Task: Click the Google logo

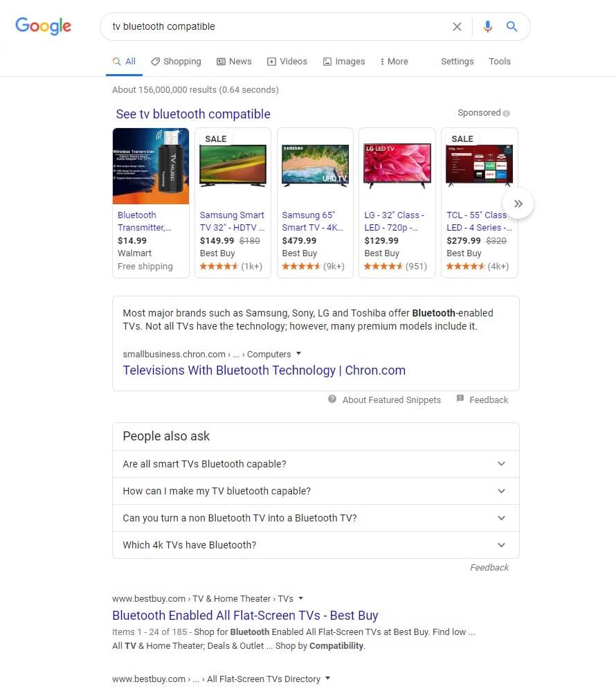Action: click(x=43, y=26)
